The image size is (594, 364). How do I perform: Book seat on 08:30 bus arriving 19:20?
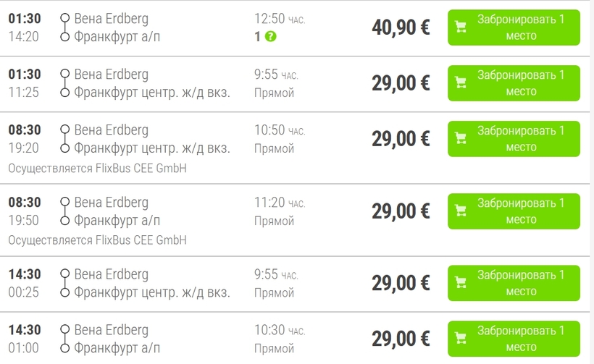pos(514,138)
